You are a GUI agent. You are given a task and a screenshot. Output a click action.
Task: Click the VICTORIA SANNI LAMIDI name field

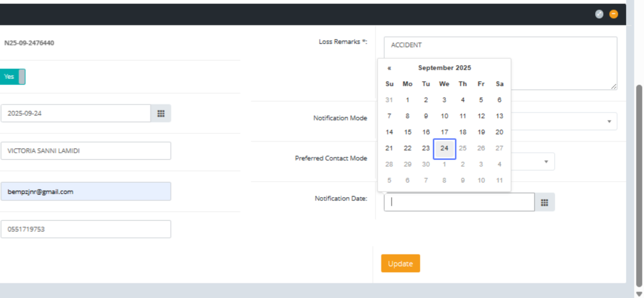click(x=86, y=151)
